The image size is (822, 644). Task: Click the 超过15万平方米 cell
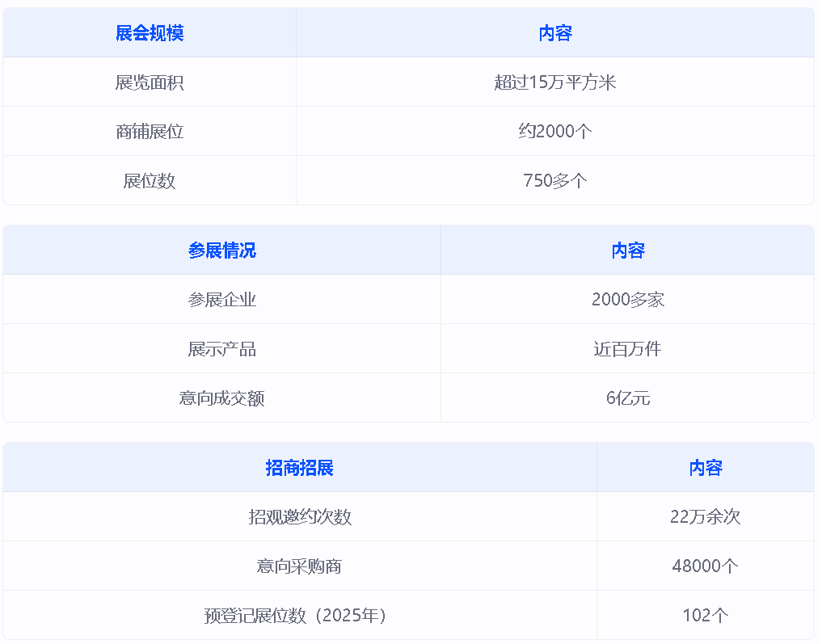(x=554, y=82)
